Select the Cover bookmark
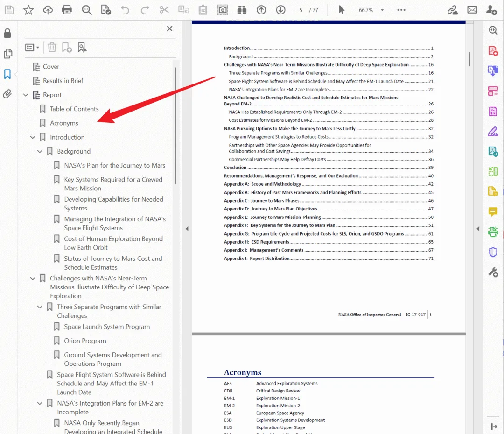This screenshot has width=504, height=434. tap(51, 67)
